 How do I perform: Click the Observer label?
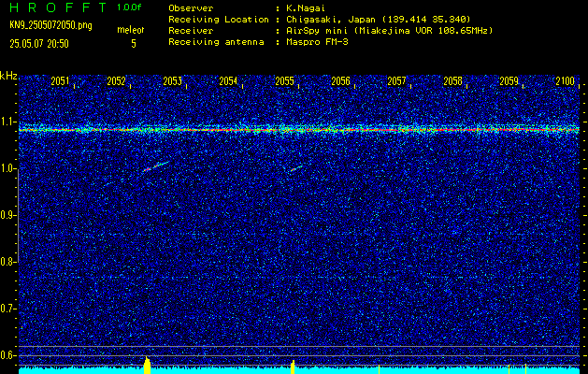coord(191,7)
